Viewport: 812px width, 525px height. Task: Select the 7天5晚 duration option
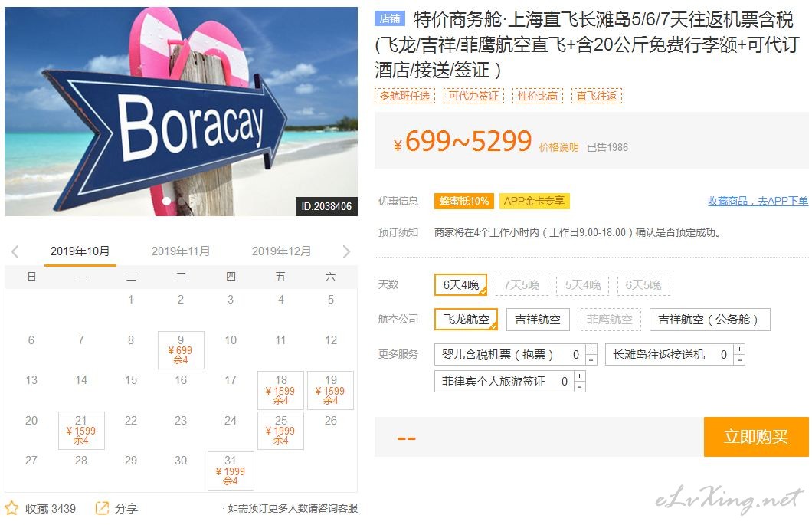point(522,284)
